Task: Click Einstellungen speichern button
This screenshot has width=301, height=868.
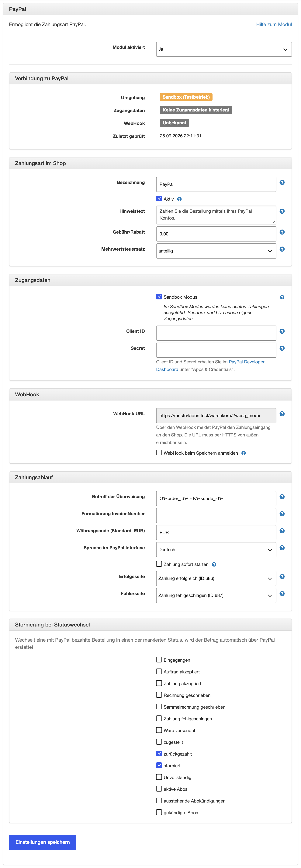Action: 43,842
